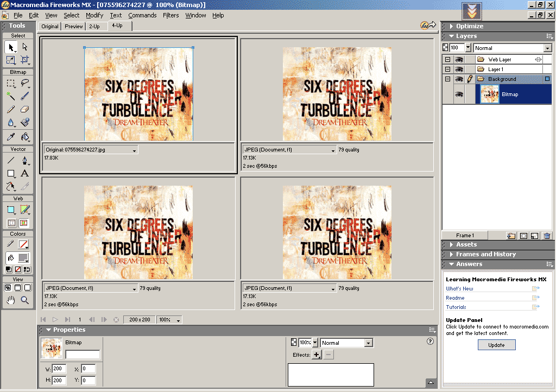
Task: Select the Hand tool
Action: (x=11, y=300)
